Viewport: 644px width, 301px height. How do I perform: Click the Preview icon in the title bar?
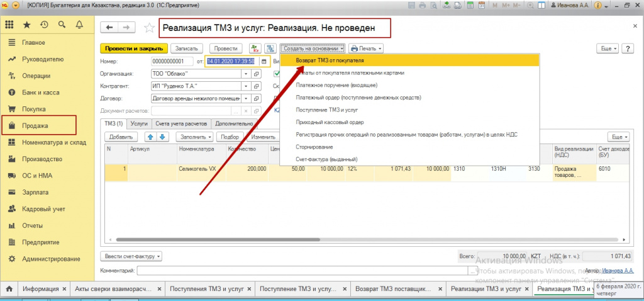tap(433, 6)
